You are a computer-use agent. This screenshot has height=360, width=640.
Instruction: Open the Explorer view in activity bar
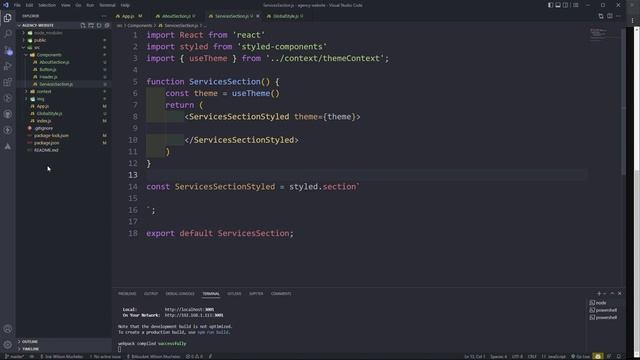[7, 18]
